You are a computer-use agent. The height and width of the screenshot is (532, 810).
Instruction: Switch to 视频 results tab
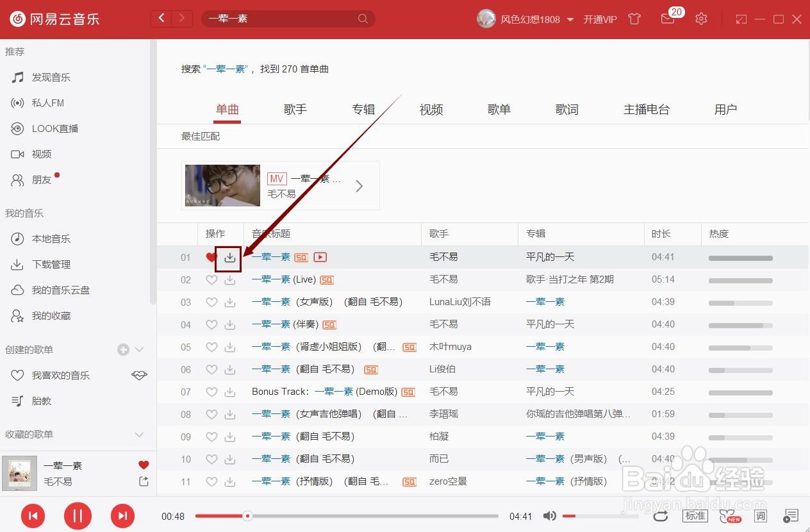[431, 110]
